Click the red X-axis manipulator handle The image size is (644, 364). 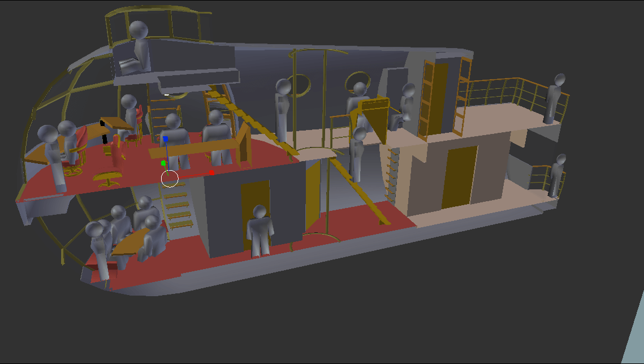(211, 173)
